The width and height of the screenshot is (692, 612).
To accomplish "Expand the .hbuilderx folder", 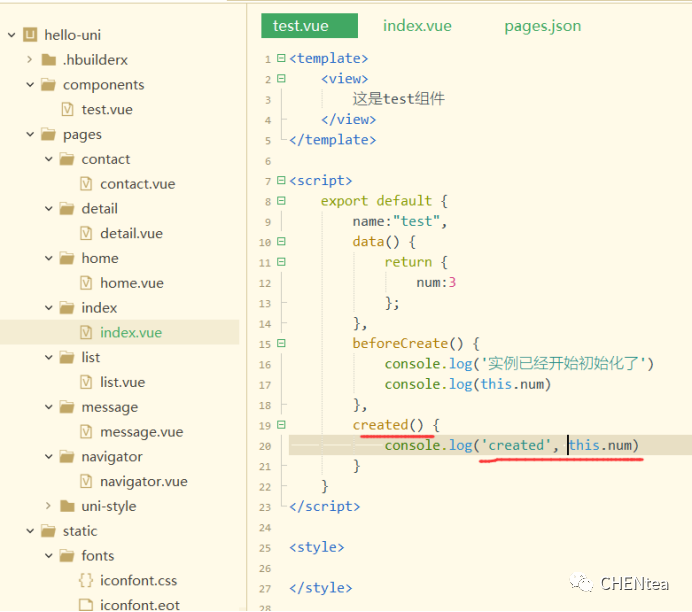I will click(30, 60).
